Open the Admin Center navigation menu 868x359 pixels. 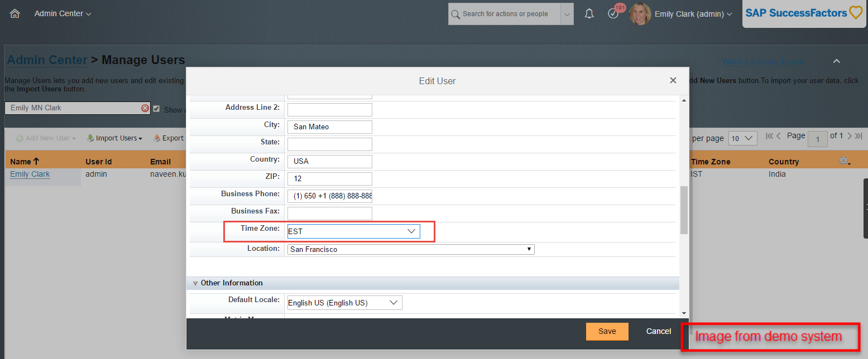tap(63, 13)
